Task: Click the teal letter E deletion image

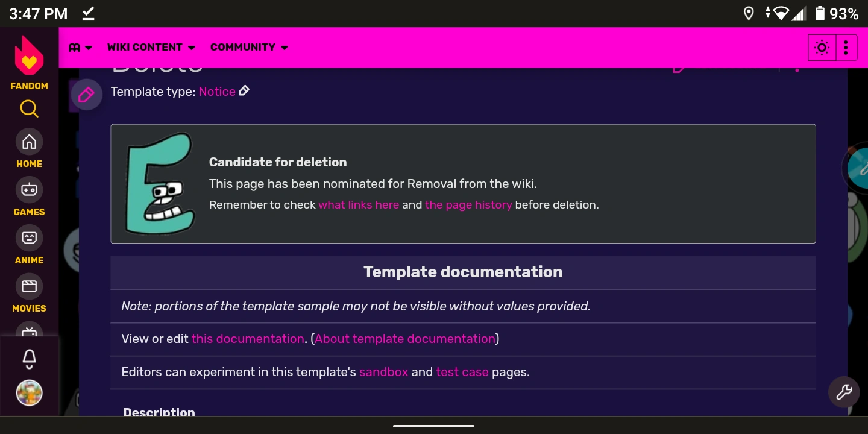Action: (x=160, y=184)
